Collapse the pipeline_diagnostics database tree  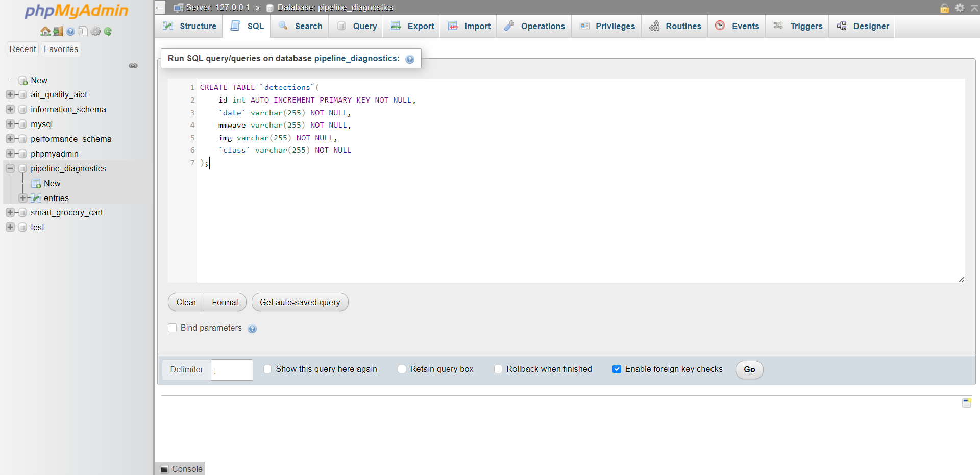(x=10, y=168)
